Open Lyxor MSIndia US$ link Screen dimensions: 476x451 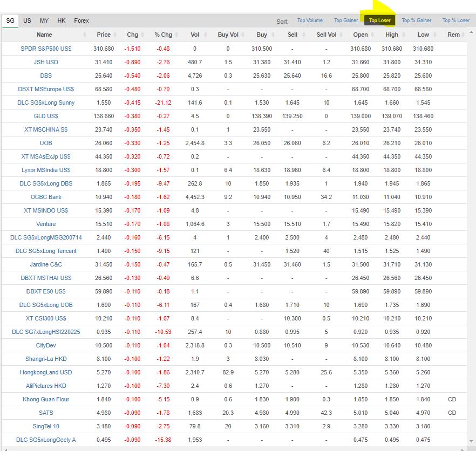pos(46,170)
